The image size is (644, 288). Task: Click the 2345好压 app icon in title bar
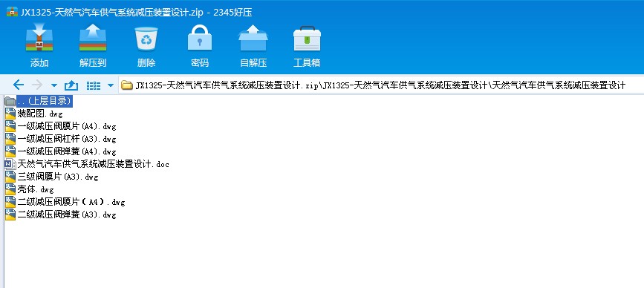[12, 12]
